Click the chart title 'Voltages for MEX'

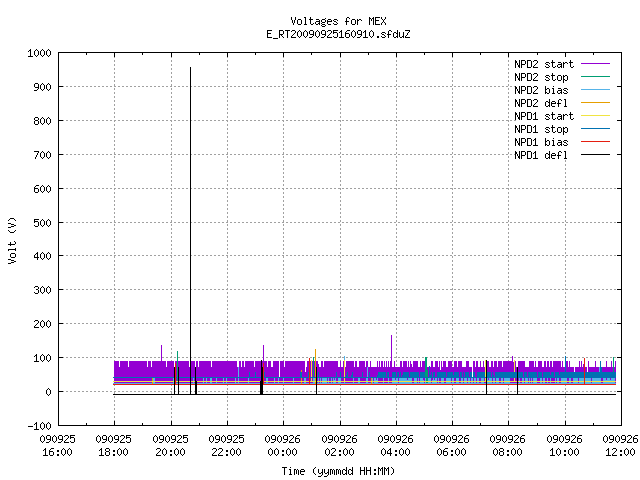tap(338, 21)
